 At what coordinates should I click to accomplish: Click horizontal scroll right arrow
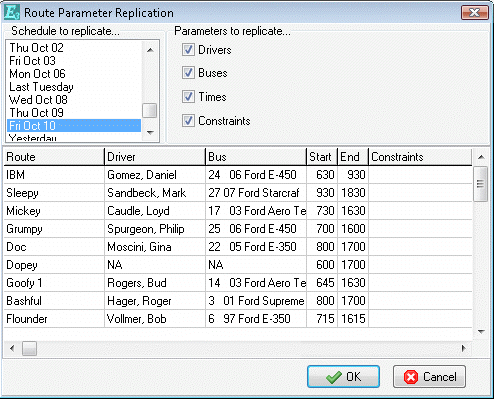pyautogui.click(x=464, y=349)
